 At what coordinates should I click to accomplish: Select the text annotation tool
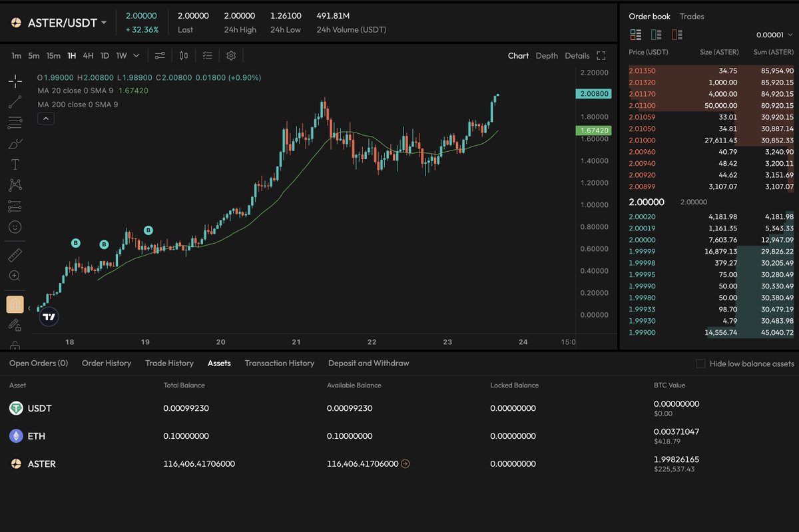pyautogui.click(x=15, y=164)
